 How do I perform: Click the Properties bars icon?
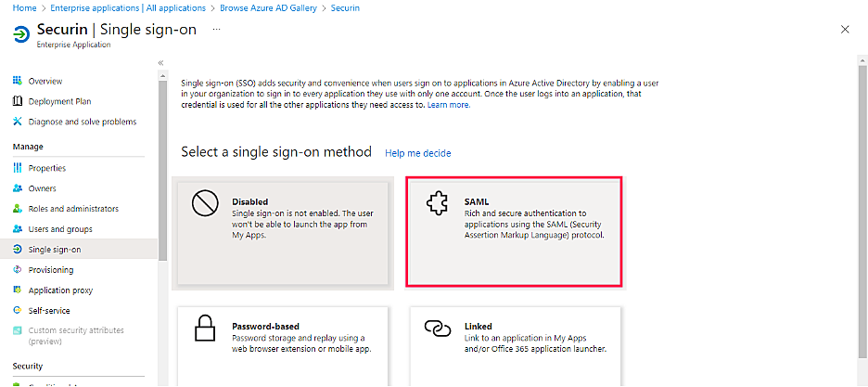[x=18, y=168]
